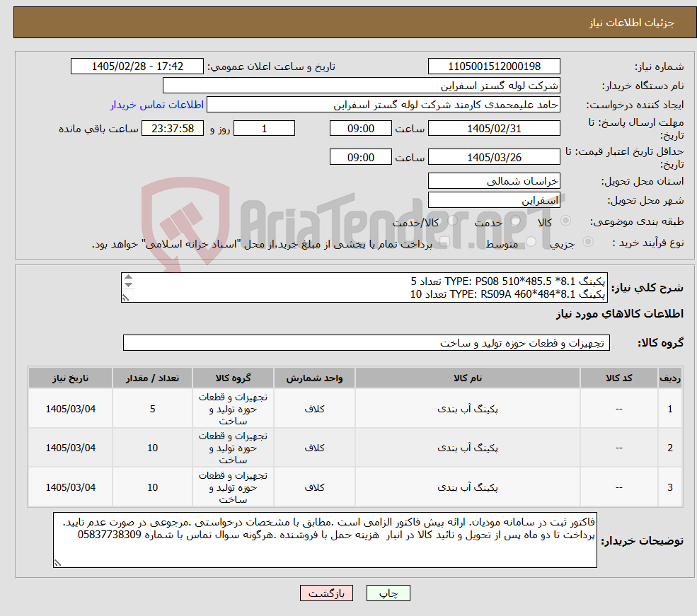Click column header واحد شمارش

[314, 378]
